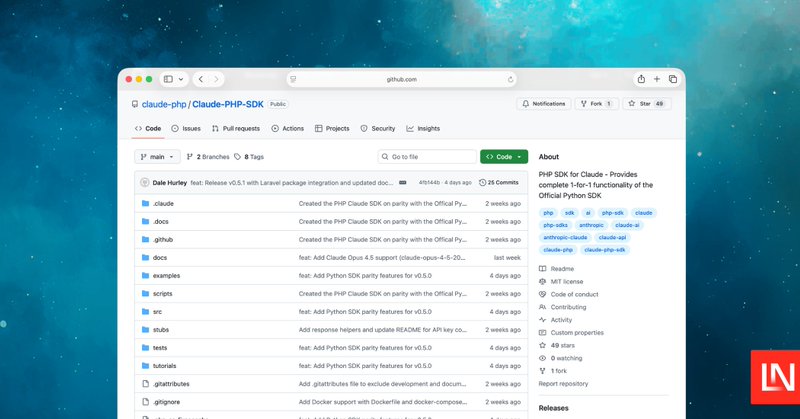Open the green Code dropdown button

(504, 157)
